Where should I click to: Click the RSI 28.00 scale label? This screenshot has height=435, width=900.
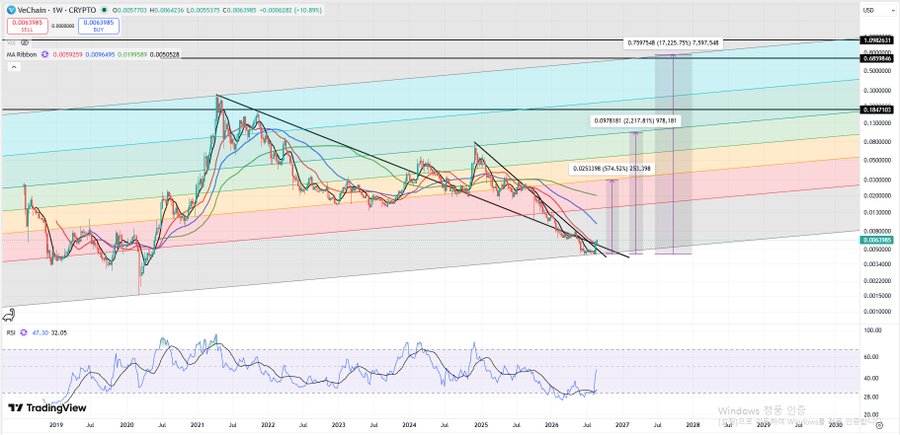tap(871, 397)
